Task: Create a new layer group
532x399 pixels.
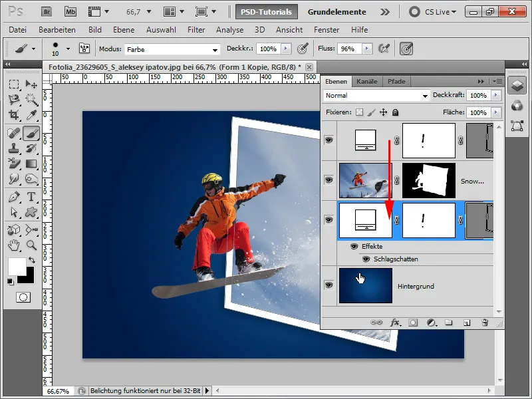Action: 448,323
